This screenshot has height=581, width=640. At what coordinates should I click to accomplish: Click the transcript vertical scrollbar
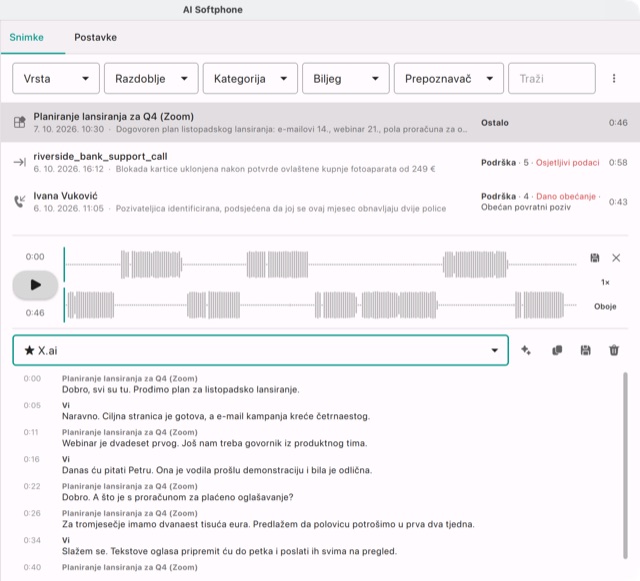(625, 465)
